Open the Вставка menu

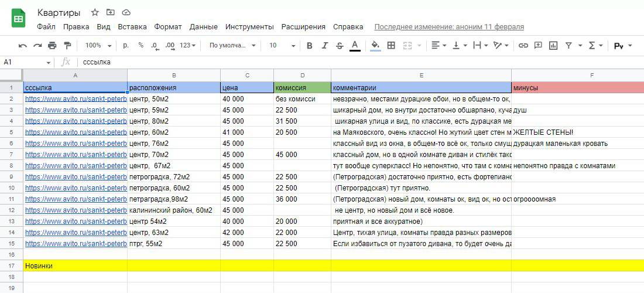(132, 27)
